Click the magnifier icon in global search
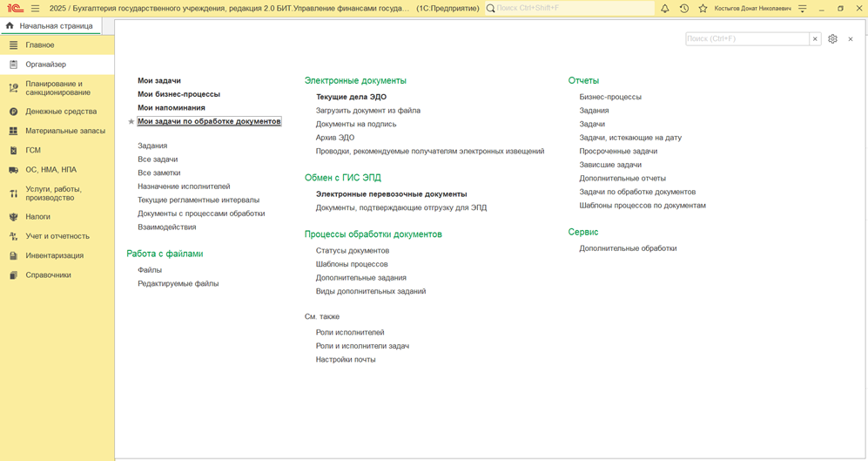Viewport: 868px width, 461px height. click(x=490, y=9)
